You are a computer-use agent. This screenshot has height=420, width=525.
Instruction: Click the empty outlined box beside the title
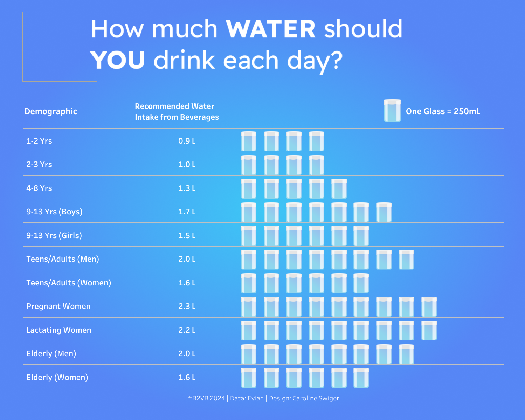coord(60,47)
